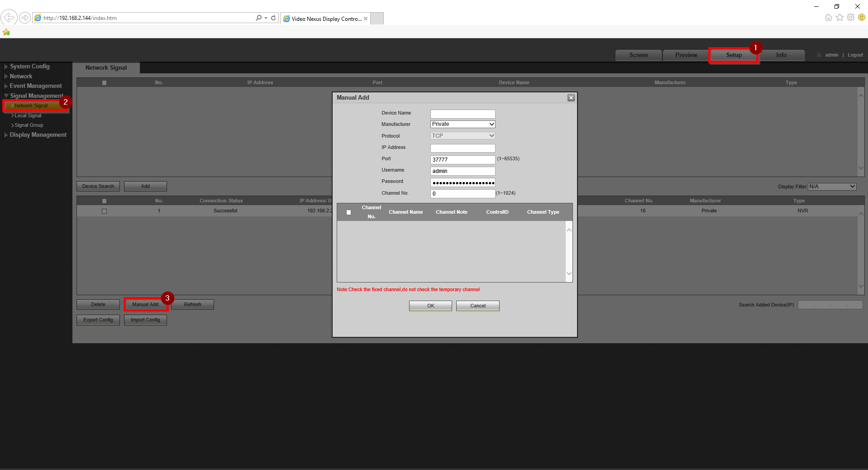
Task: Click the Device Search button
Action: coord(98,187)
